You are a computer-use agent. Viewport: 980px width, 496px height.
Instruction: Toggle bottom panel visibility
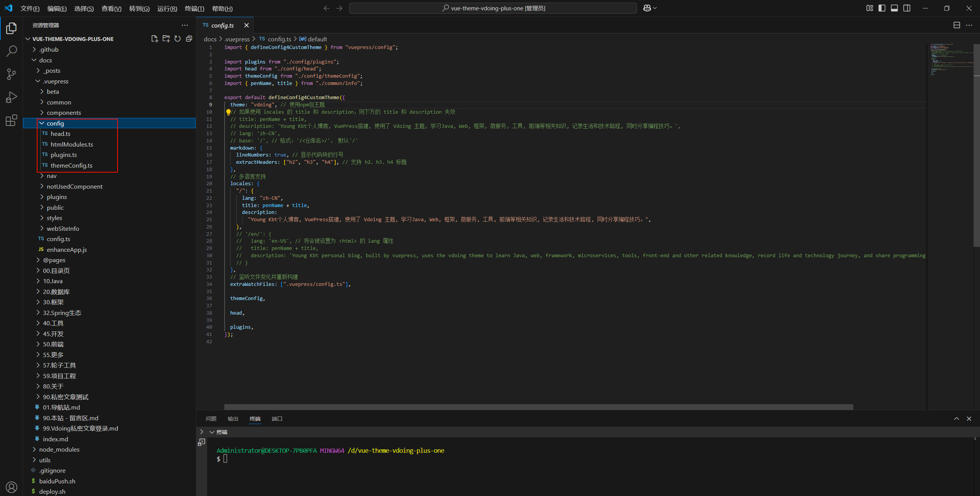pos(894,8)
